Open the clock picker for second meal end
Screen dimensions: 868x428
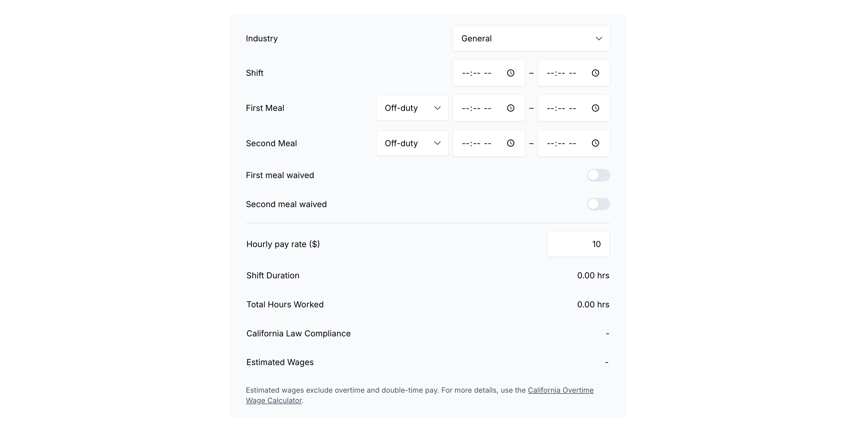596,143
